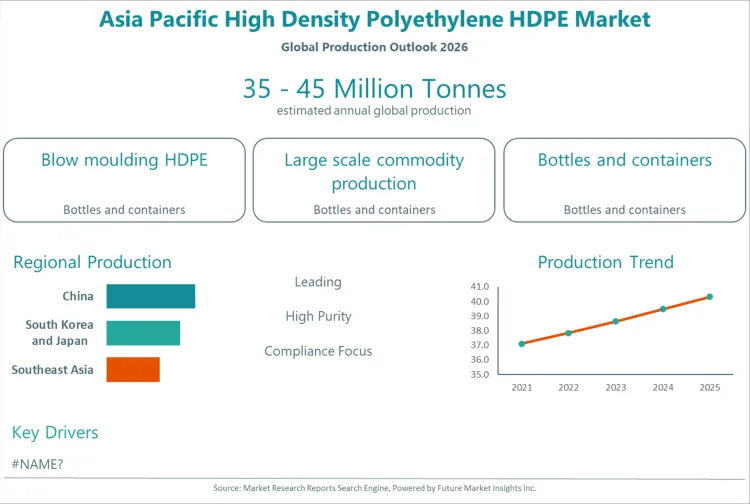Viewport: 750px width, 504px height.
Task: Click the '38.0' y-axis label
Action: (x=480, y=330)
